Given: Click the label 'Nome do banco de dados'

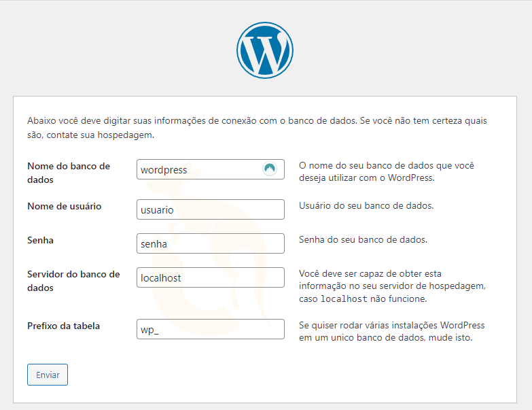Looking at the screenshot, I should click(x=69, y=173).
